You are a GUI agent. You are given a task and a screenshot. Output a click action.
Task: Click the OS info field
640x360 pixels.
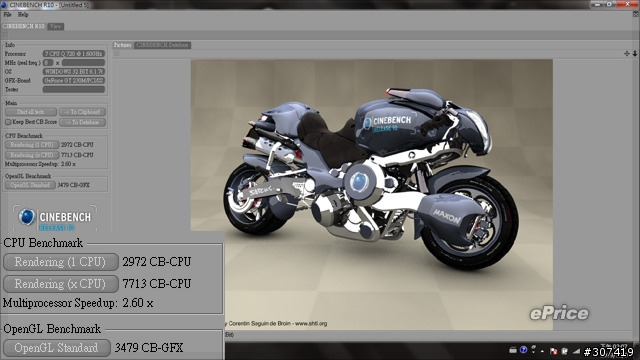74,72
